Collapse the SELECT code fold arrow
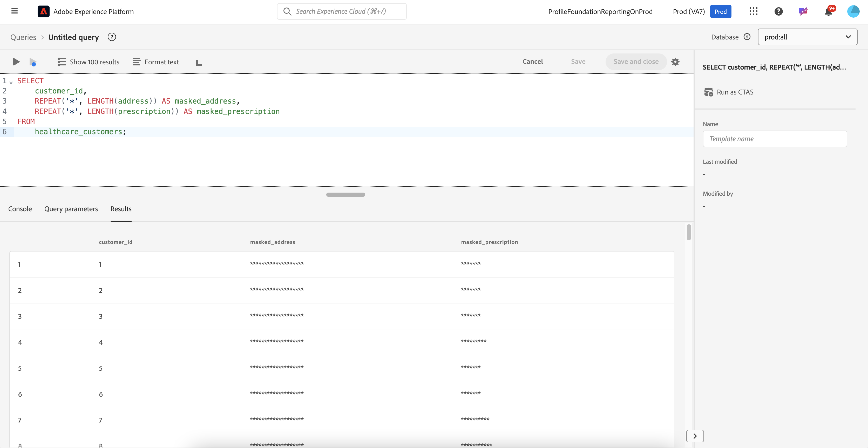 (11, 82)
